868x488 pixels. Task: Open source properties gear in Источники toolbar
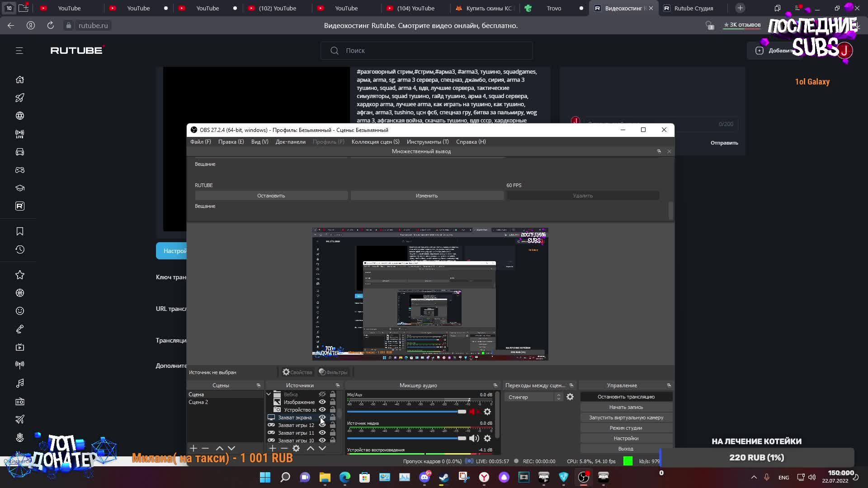pos(296,448)
